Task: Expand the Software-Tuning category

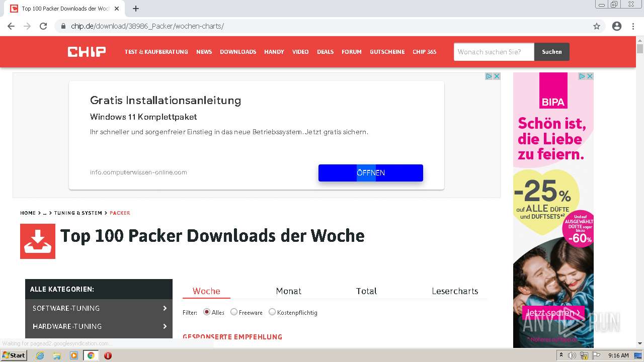Action: coord(99,308)
